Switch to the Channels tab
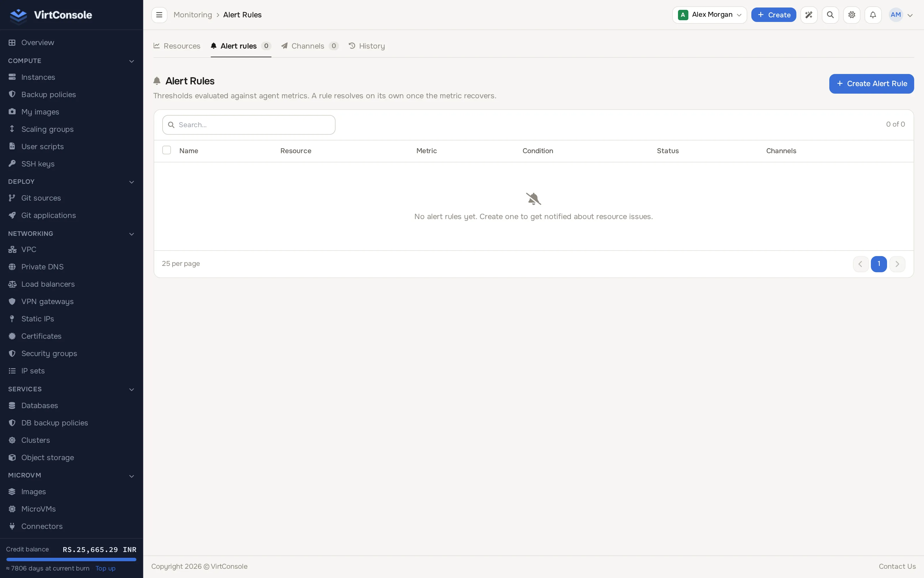 tap(310, 46)
